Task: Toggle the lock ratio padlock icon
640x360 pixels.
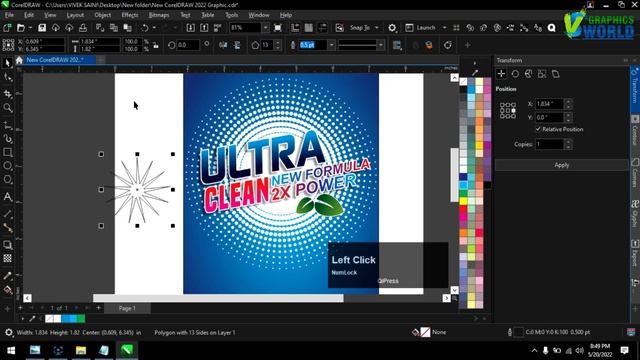Action: click(156, 45)
